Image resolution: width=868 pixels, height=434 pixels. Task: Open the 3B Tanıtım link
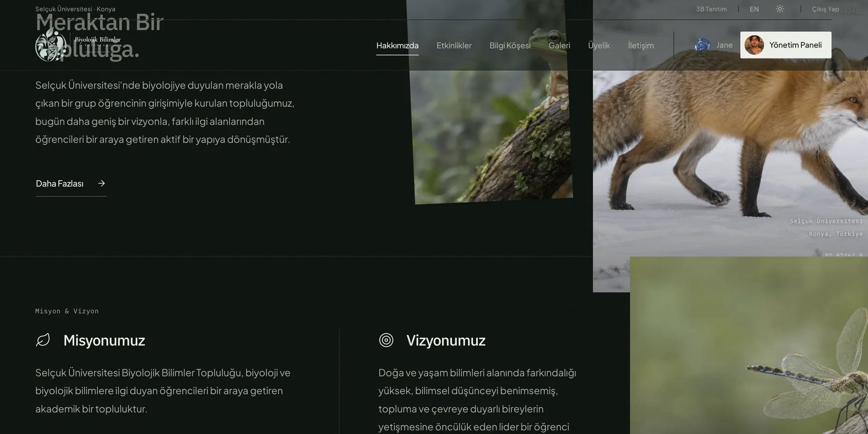coord(712,9)
